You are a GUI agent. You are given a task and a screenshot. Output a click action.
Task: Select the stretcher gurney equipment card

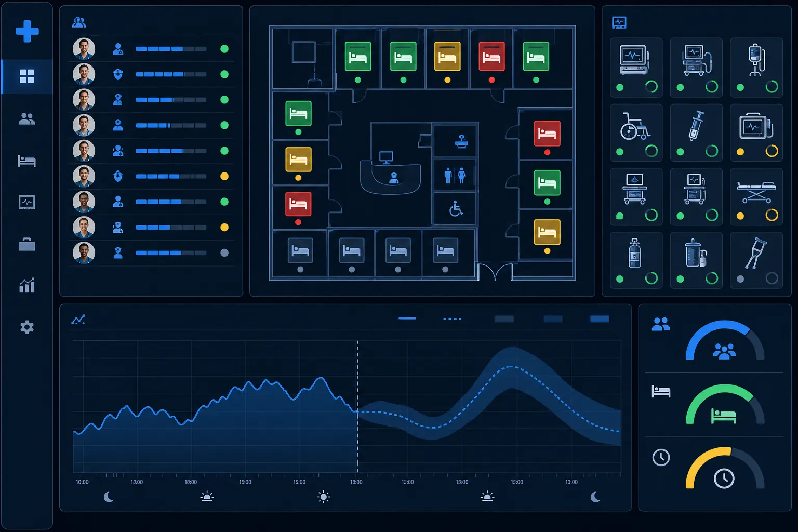[756, 196]
